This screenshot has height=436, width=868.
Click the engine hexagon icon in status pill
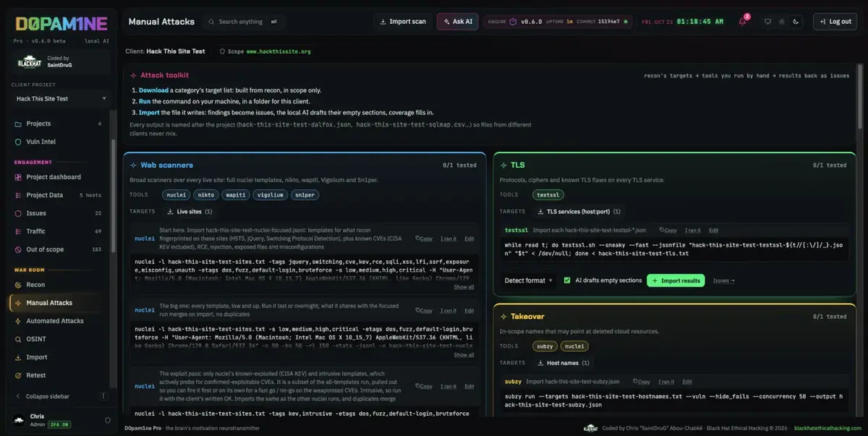(513, 22)
